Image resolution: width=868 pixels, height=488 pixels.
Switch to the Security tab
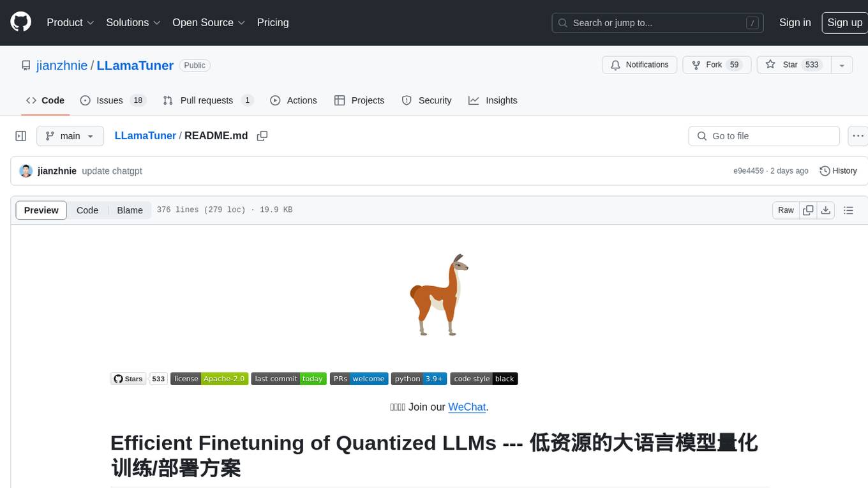pyautogui.click(x=426, y=100)
